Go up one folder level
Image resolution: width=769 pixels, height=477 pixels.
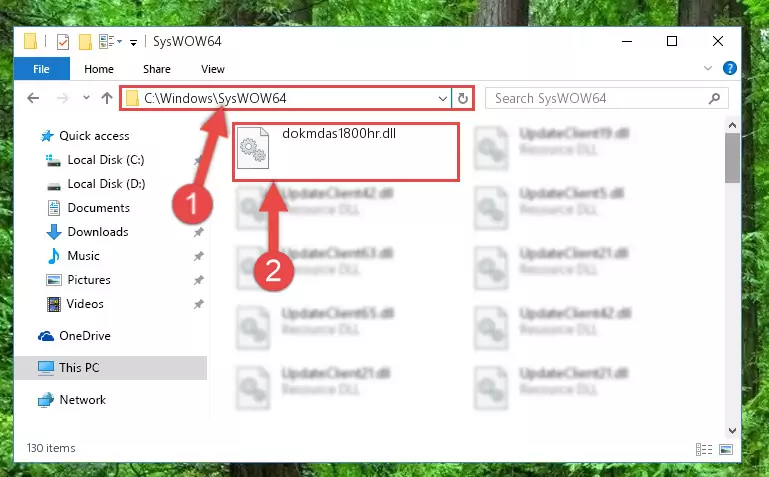(x=107, y=98)
